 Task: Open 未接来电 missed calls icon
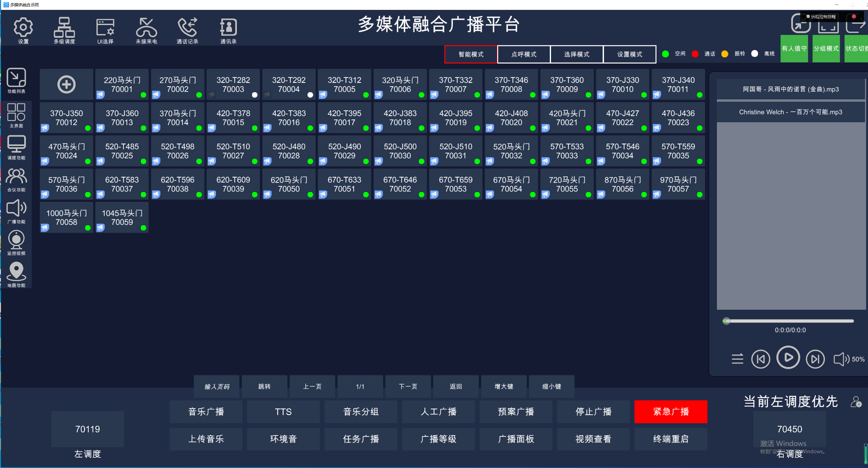pyautogui.click(x=147, y=27)
